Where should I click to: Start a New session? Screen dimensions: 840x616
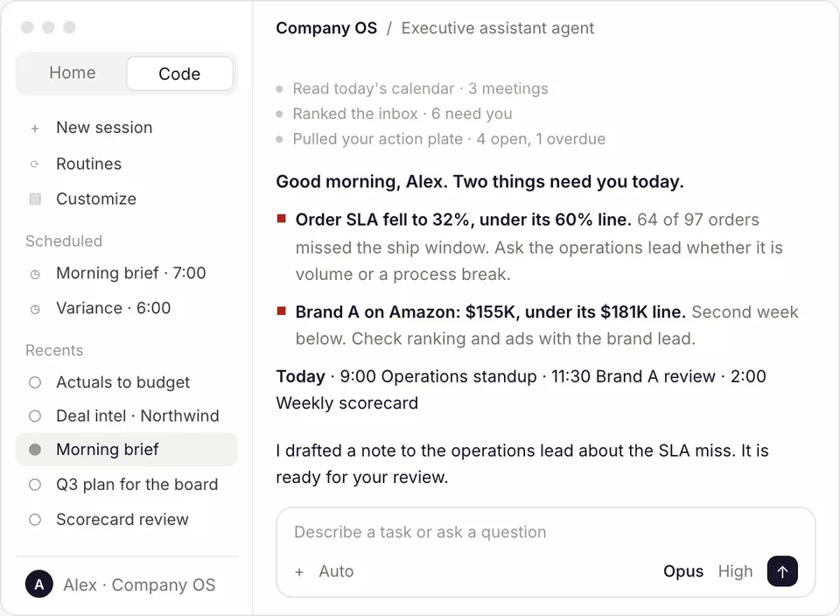104,128
